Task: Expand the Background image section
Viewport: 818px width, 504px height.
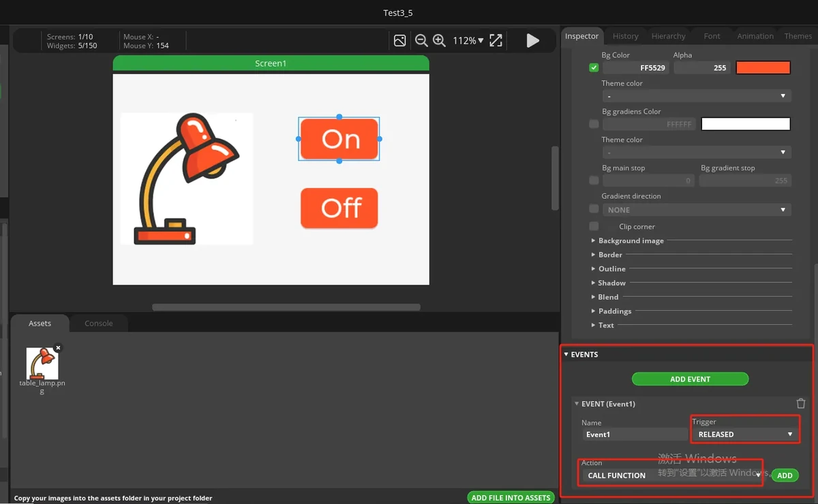Action: pos(631,240)
